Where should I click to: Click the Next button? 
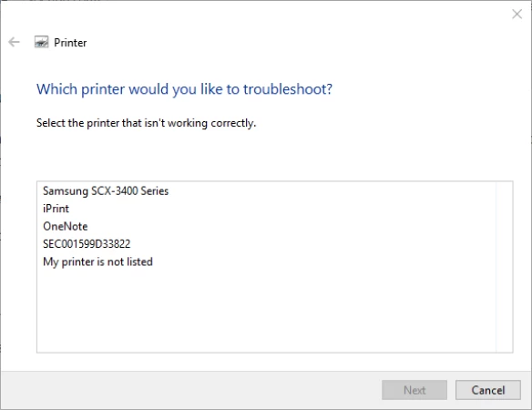(x=414, y=390)
